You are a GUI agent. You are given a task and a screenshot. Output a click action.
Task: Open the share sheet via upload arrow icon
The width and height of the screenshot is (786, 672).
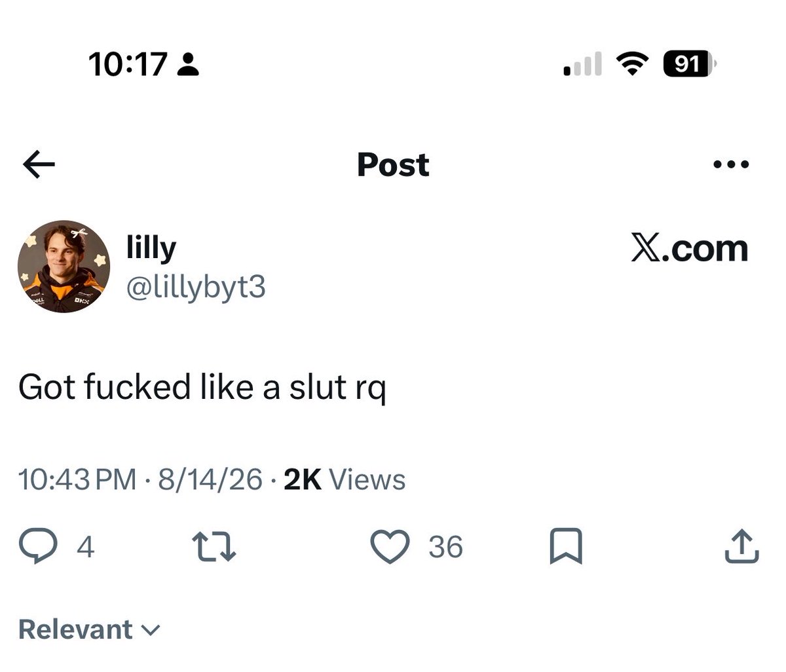741,546
